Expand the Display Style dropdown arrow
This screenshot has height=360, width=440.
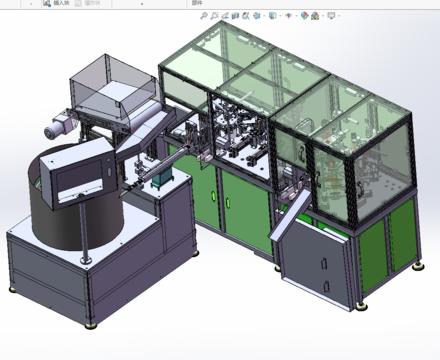click(280, 16)
